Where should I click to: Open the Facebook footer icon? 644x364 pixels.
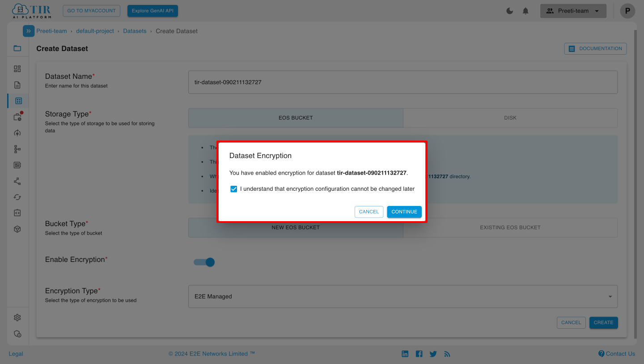click(419, 354)
